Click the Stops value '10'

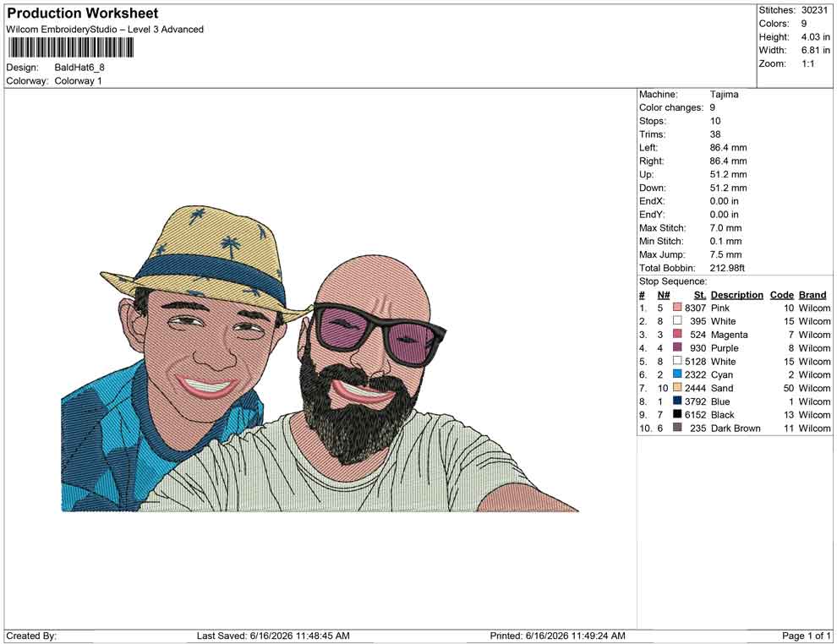[714, 121]
